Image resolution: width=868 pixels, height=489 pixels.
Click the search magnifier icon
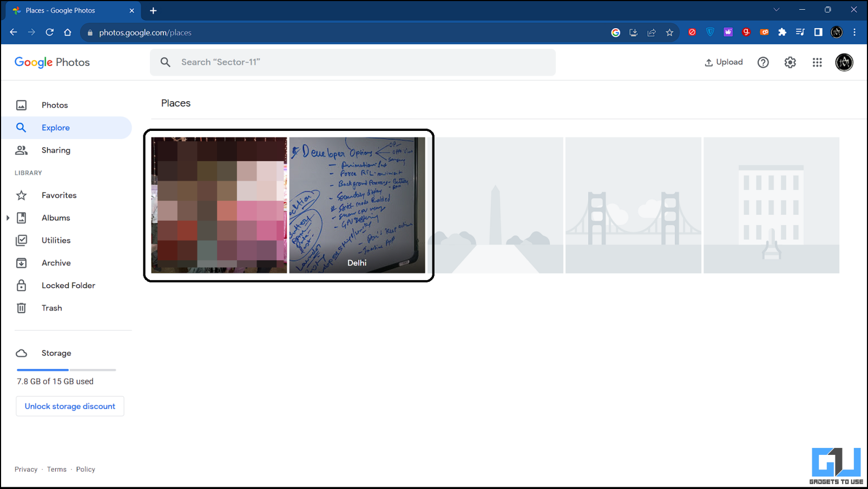click(166, 62)
